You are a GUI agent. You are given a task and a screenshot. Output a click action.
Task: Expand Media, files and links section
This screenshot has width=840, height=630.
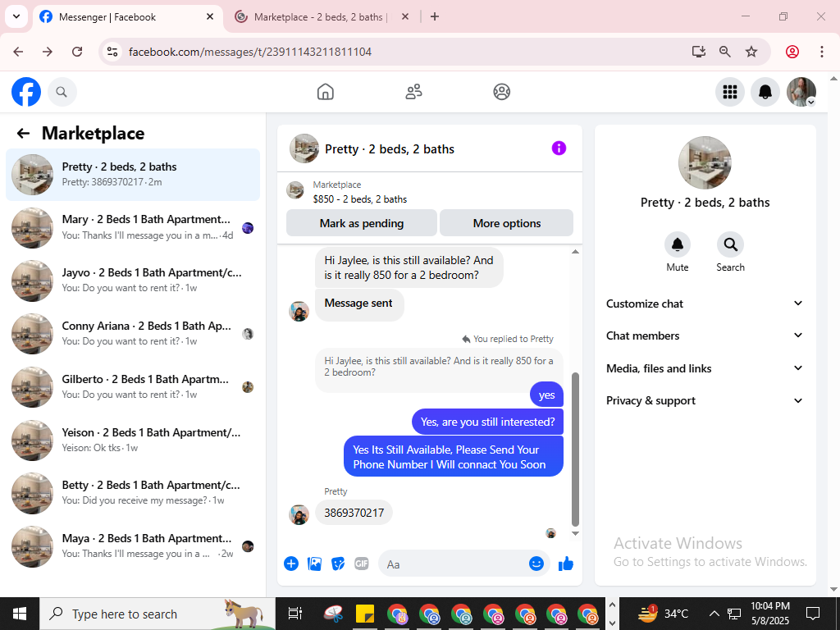point(705,368)
